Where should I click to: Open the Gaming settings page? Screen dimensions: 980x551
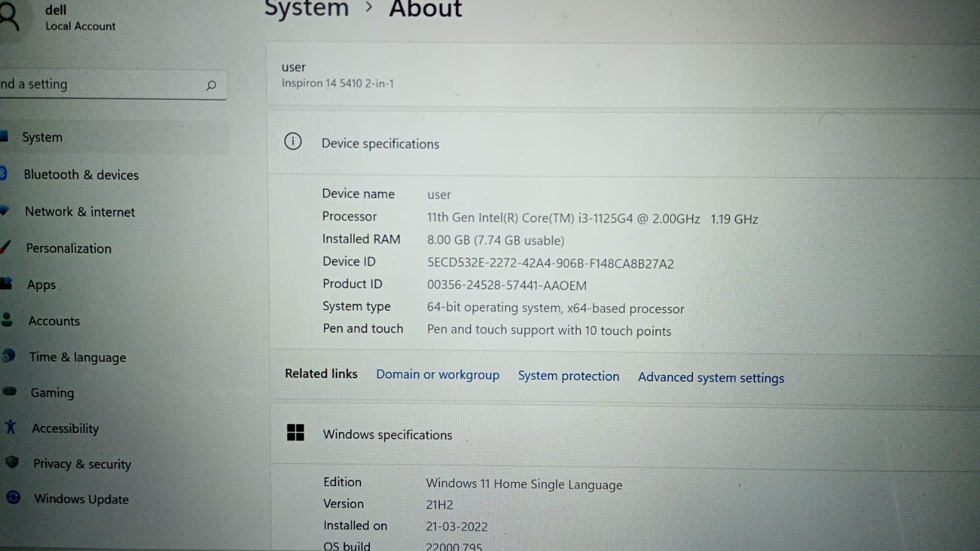52,393
